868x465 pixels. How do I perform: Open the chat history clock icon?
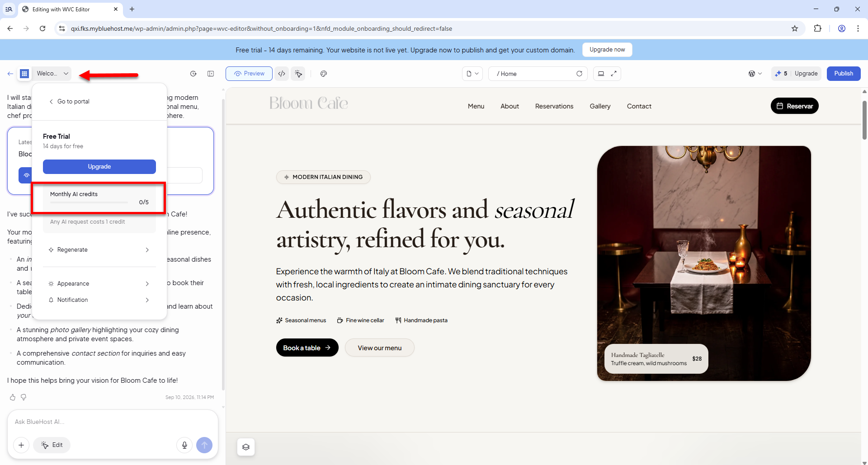(193, 74)
